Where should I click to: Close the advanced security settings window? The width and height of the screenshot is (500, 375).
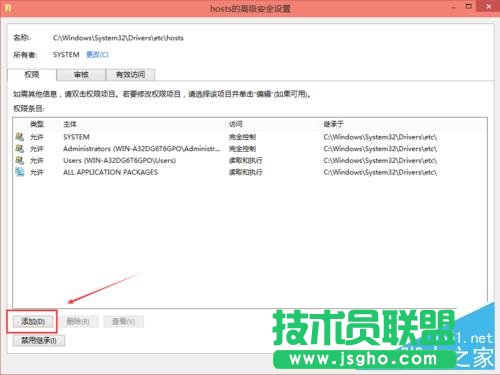[488, 7]
